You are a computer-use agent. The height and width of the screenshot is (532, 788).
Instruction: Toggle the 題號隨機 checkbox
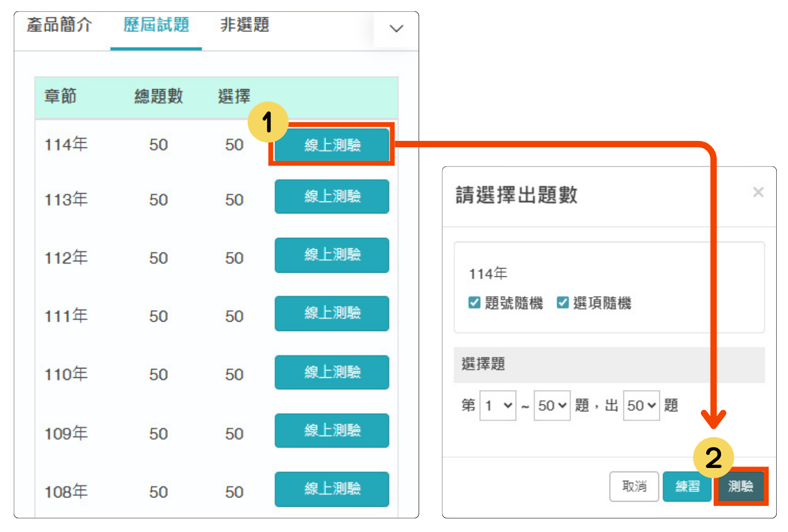click(x=474, y=302)
